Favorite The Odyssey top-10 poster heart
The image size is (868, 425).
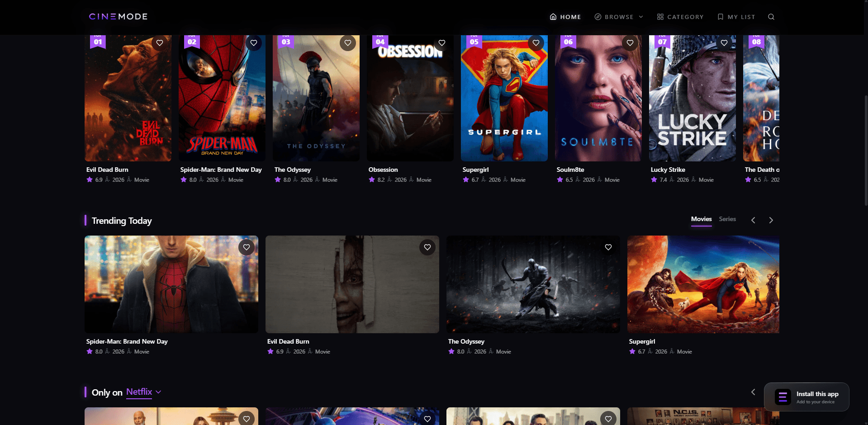point(348,43)
